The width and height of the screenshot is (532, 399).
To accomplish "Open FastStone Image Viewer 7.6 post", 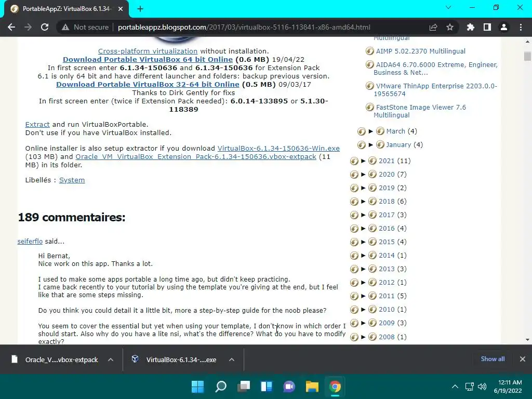I will pos(420,111).
